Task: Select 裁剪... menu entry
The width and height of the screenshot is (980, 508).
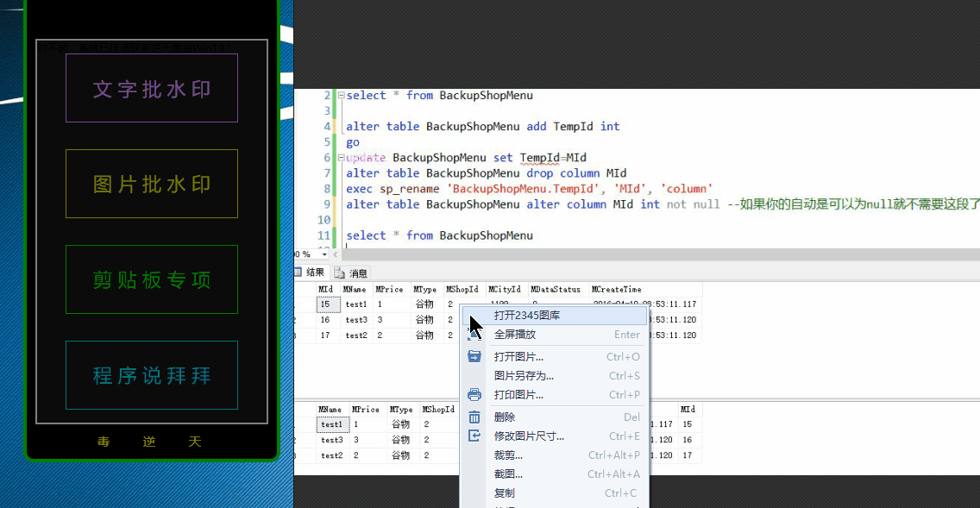Action: (555, 455)
